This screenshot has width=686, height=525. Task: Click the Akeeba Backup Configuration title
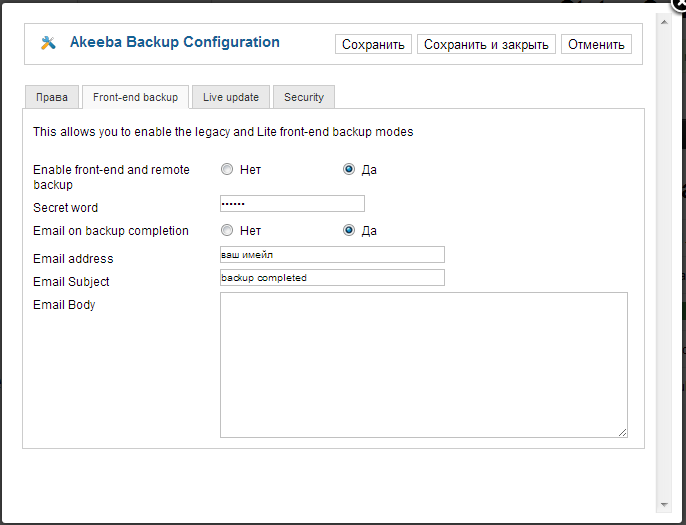click(x=175, y=42)
